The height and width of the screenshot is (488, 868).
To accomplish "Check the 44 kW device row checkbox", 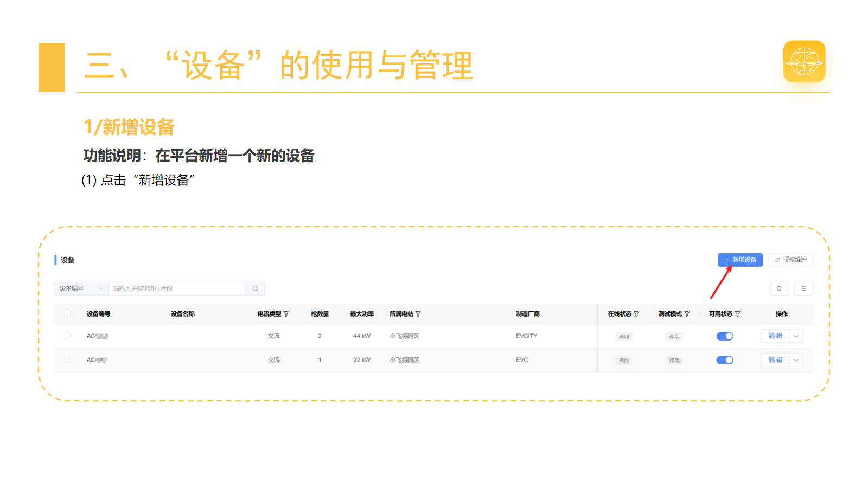I will [x=67, y=336].
